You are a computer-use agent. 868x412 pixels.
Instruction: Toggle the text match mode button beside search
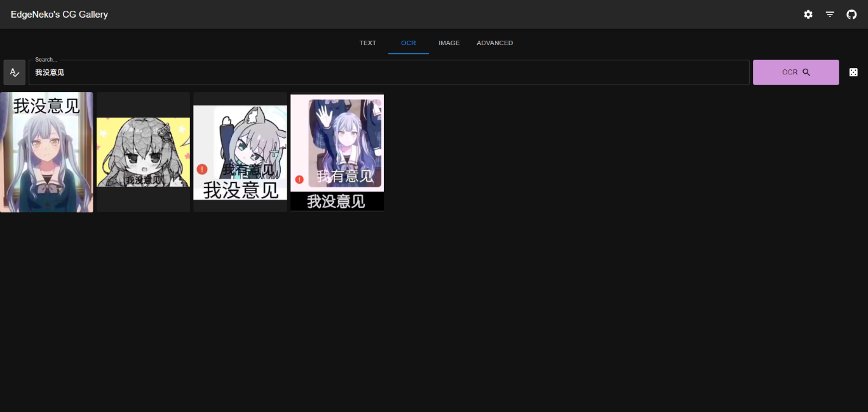(x=15, y=72)
